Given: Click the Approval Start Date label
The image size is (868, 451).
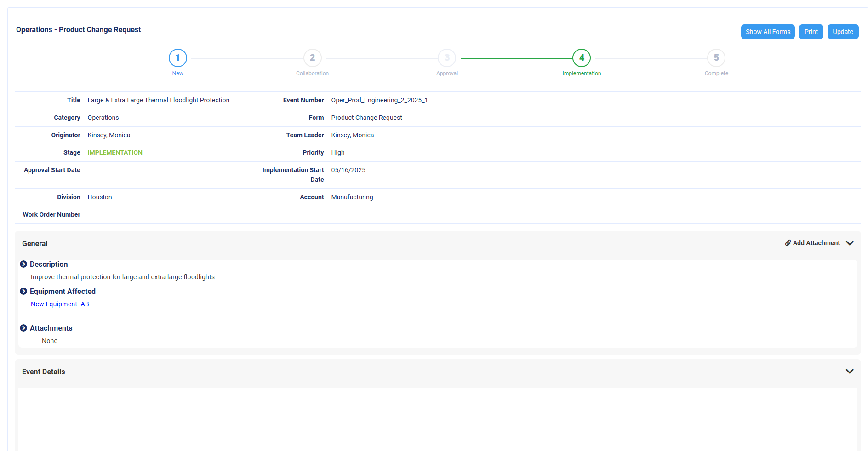Looking at the screenshot, I should (x=52, y=170).
